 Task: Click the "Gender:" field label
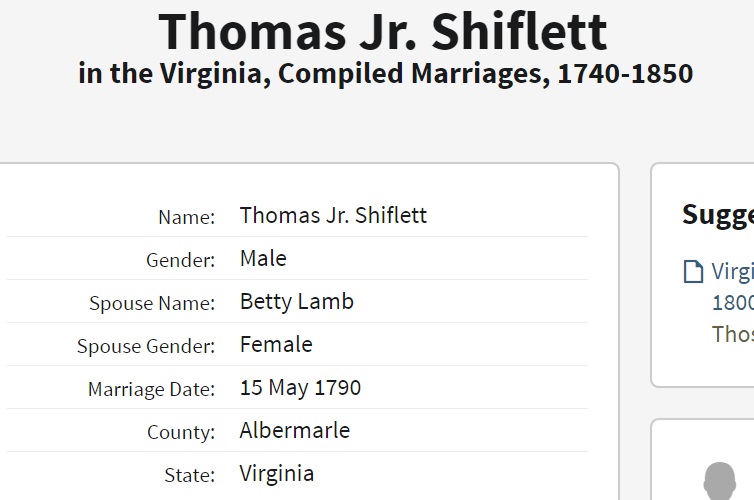pos(180,260)
